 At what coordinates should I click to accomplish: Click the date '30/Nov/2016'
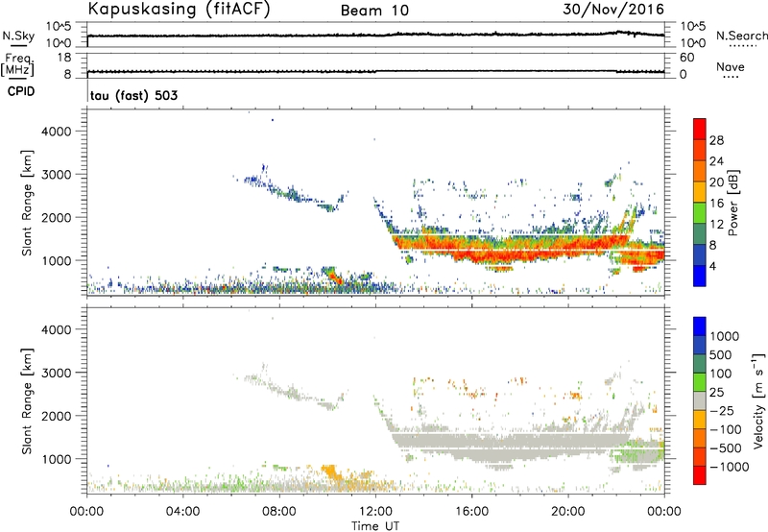tap(613, 9)
